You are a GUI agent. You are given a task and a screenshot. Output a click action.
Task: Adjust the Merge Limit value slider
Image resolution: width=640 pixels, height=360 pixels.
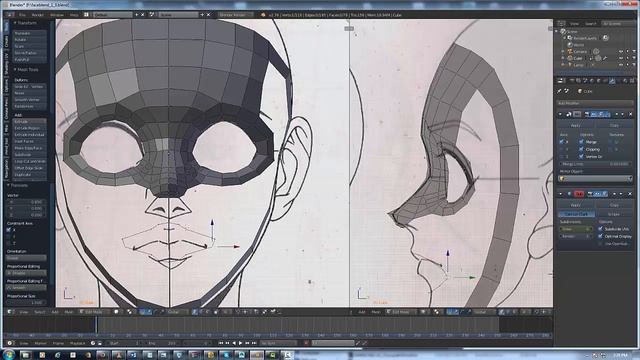tap(595, 164)
